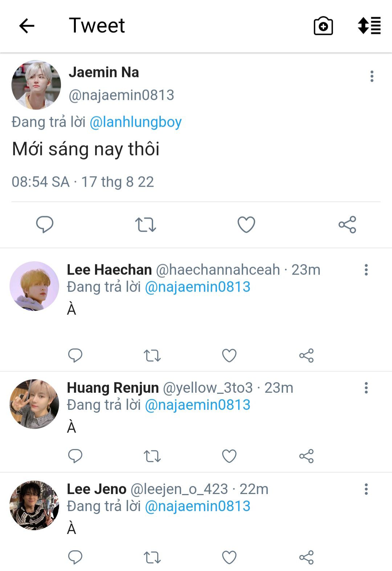Open Lee Jeno's profile name
392x571 pixels.
tap(97, 489)
